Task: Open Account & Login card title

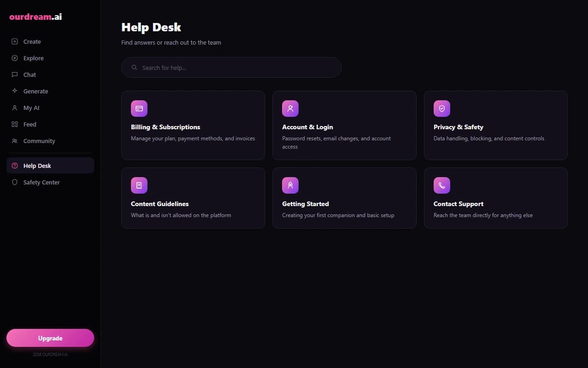Action: tap(307, 127)
